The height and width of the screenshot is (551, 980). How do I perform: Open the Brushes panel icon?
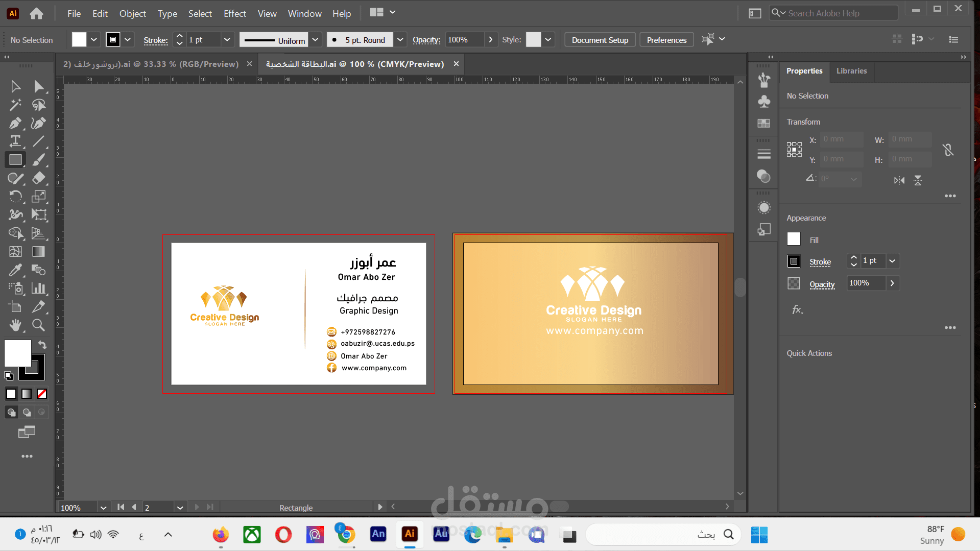[764, 80]
